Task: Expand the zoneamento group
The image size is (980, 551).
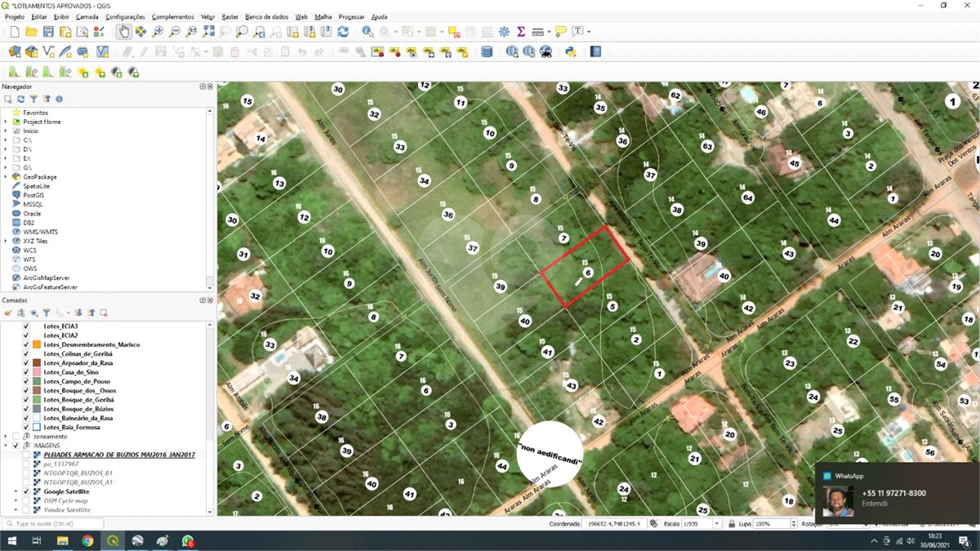Action: [6, 437]
